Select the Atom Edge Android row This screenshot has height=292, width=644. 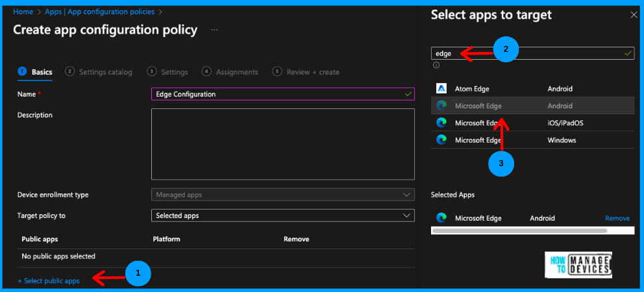tap(533, 88)
